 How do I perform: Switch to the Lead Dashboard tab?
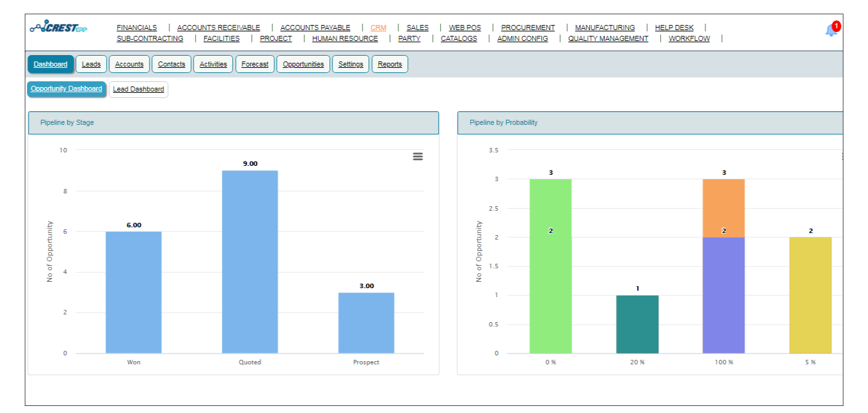[x=138, y=89]
